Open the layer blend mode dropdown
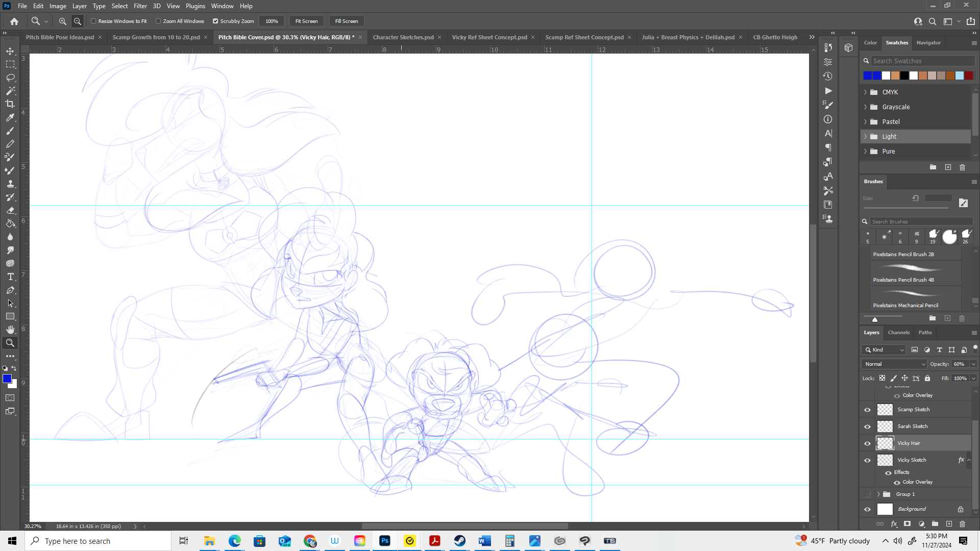The image size is (980, 551). [894, 364]
